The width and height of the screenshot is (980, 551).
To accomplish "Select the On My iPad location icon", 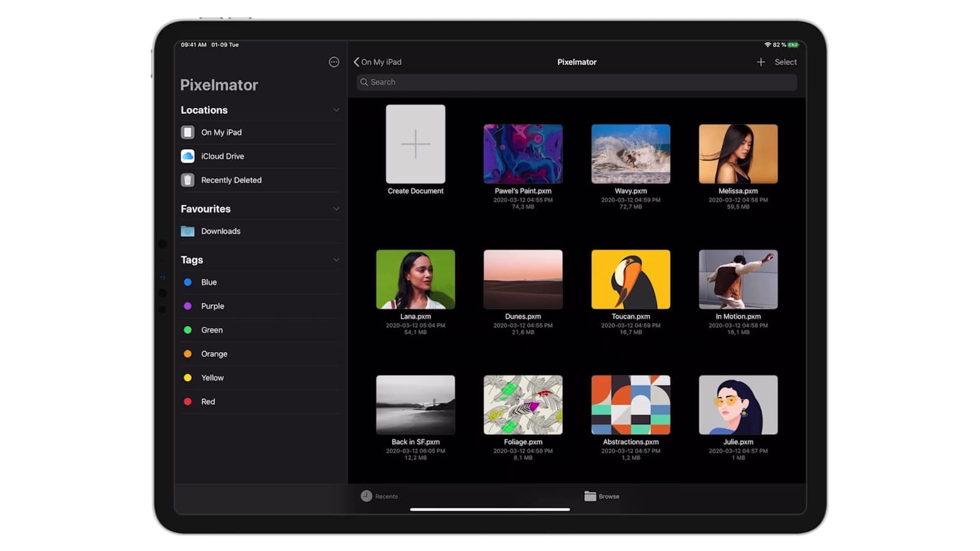I will (187, 132).
